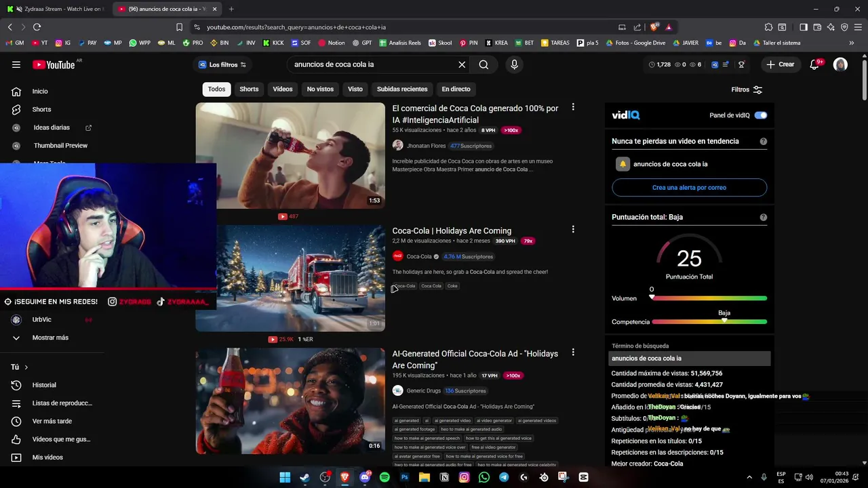Open WhatsApp from the taskbar
This screenshot has width=868, height=488.
click(484, 477)
